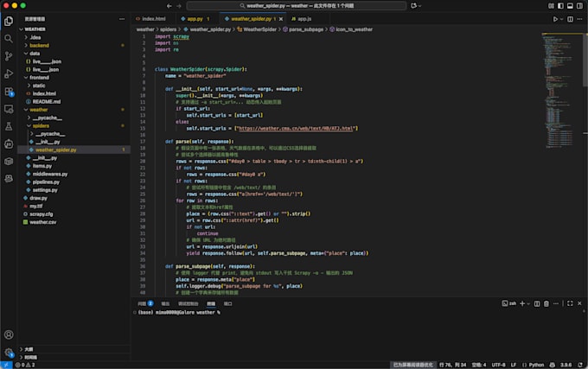Viewport: 588px width, 369px height.
Task: Open the Accounts icon in activity bar
Action: (9, 334)
